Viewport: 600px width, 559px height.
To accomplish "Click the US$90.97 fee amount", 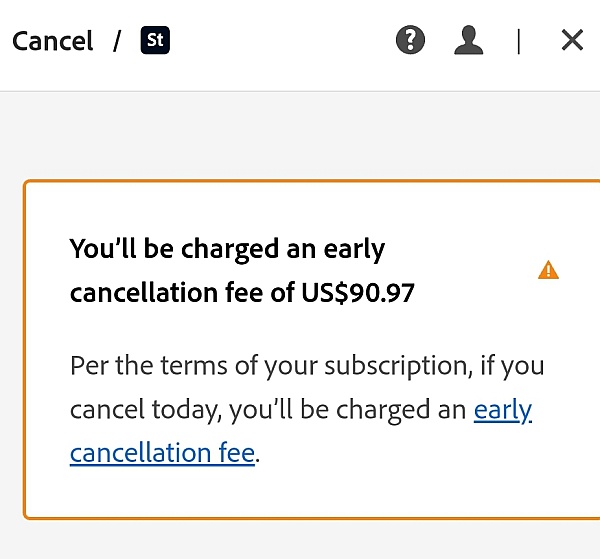I will click(358, 293).
